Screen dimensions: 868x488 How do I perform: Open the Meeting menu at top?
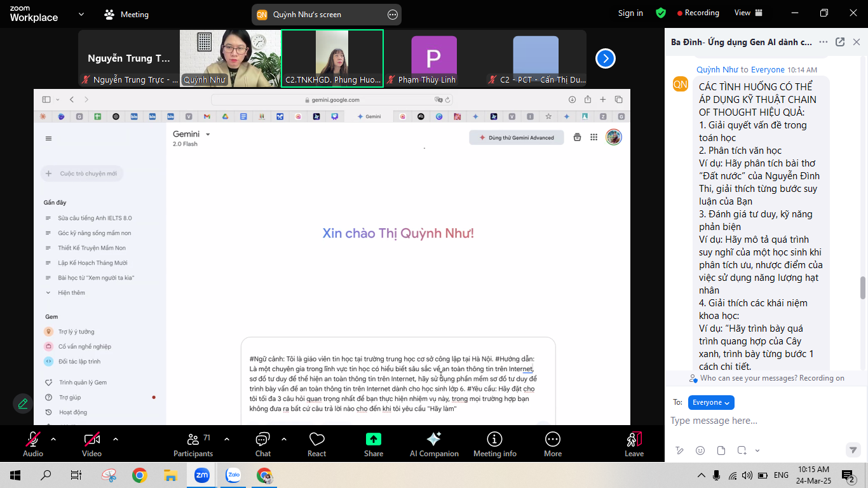pyautogui.click(x=126, y=14)
